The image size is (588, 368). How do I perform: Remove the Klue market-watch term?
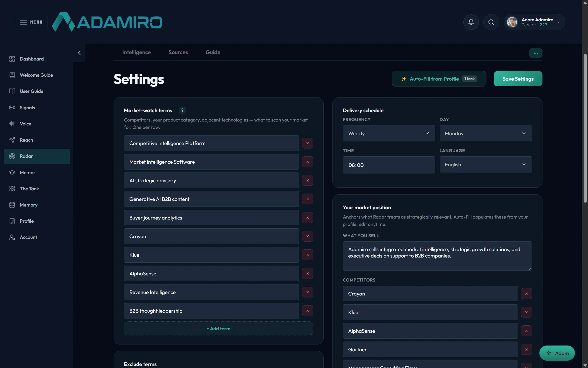(307, 255)
